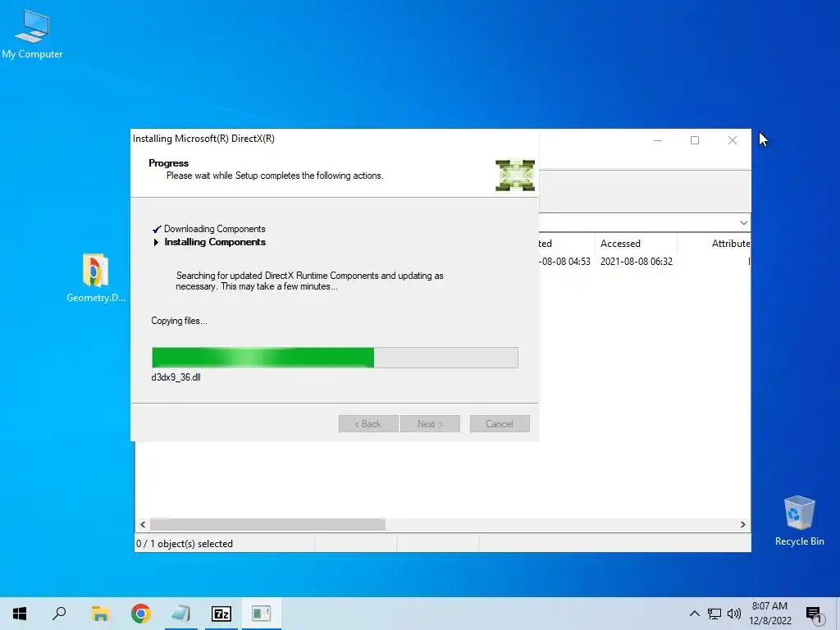Expand the path dropdown in 7-Zip window
840x630 pixels.
[x=743, y=223]
